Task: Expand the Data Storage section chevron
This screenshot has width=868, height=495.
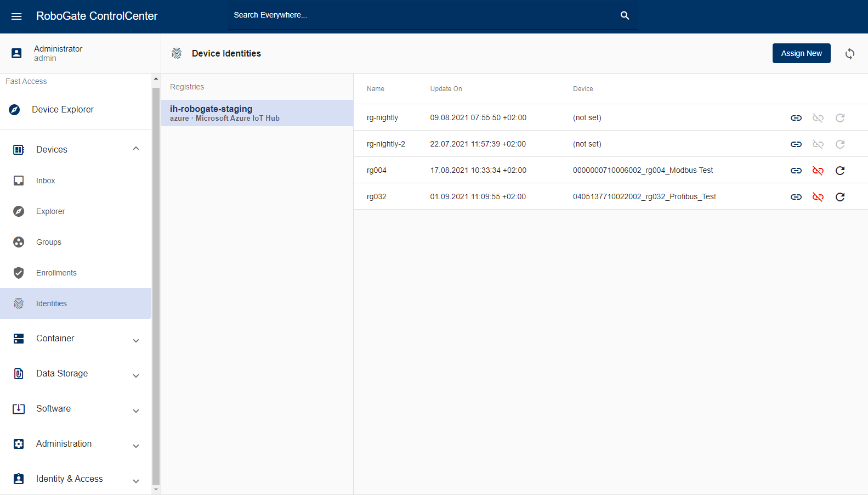Action: tap(136, 376)
